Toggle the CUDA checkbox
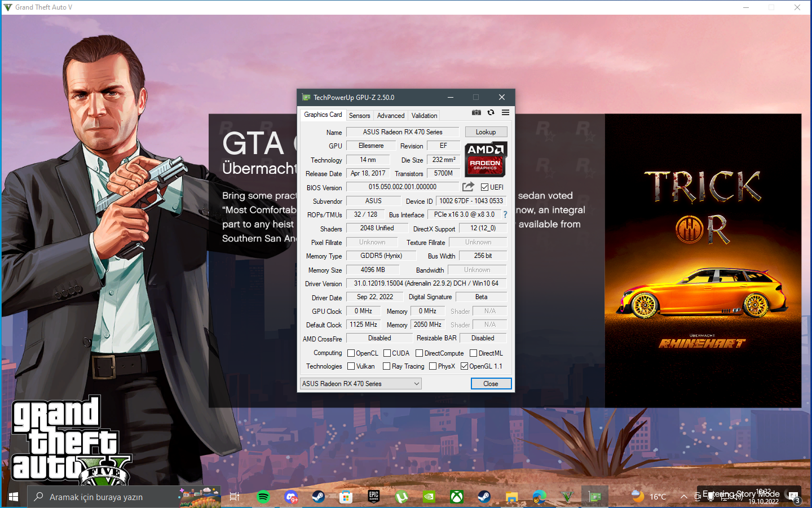Image resolution: width=812 pixels, height=508 pixels. point(387,353)
